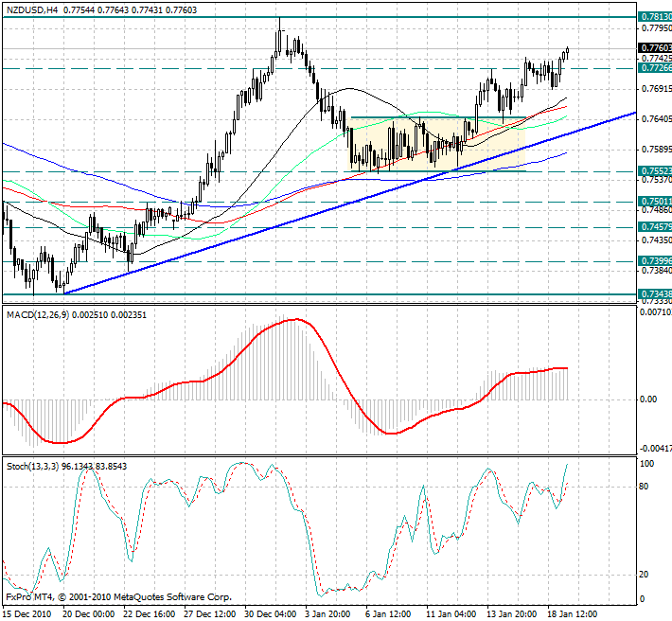Click the FxPro MT4 copyright text
This screenshot has width=672, height=621.
pos(117,597)
